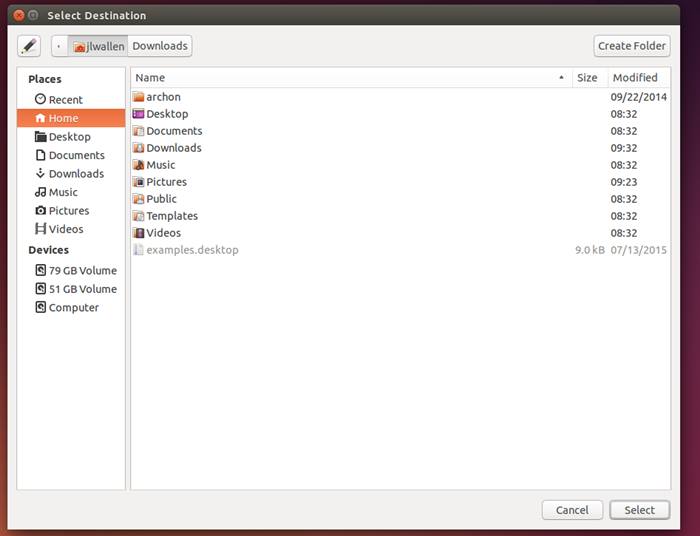Select Home in Places sidebar
Image resolution: width=700 pixels, height=536 pixels.
point(71,118)
